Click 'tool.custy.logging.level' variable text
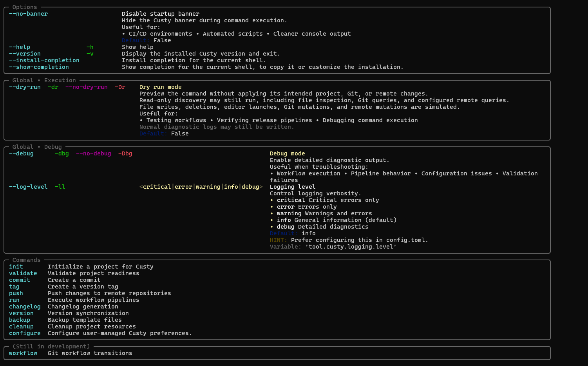Screen dimensions: 588x366 point(351,247)
